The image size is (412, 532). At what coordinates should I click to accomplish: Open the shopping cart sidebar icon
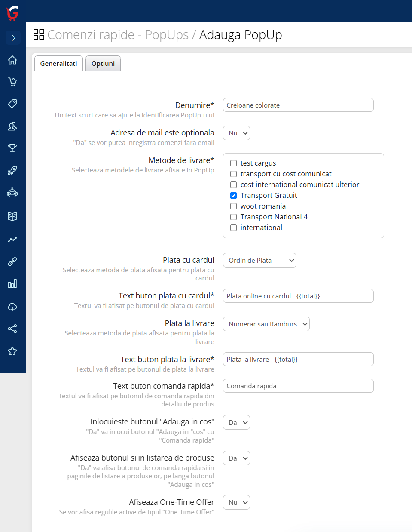[12, 82]
